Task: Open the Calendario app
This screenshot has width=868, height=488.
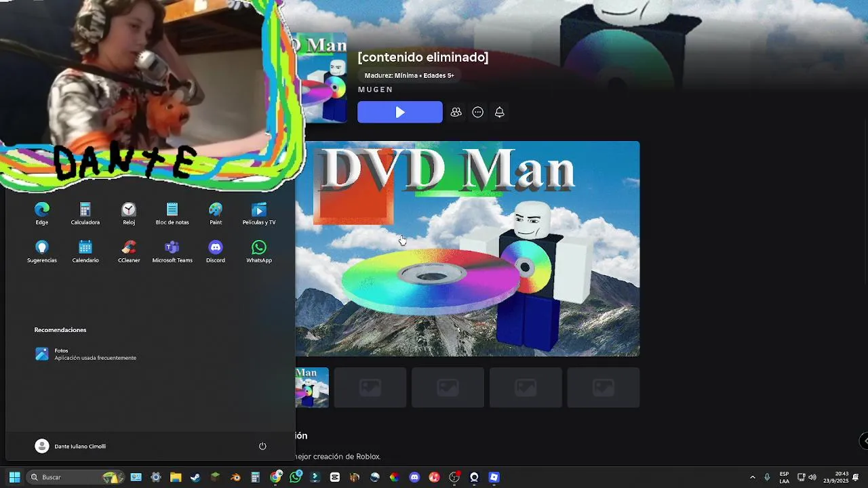Action: (x=85, y=251)
